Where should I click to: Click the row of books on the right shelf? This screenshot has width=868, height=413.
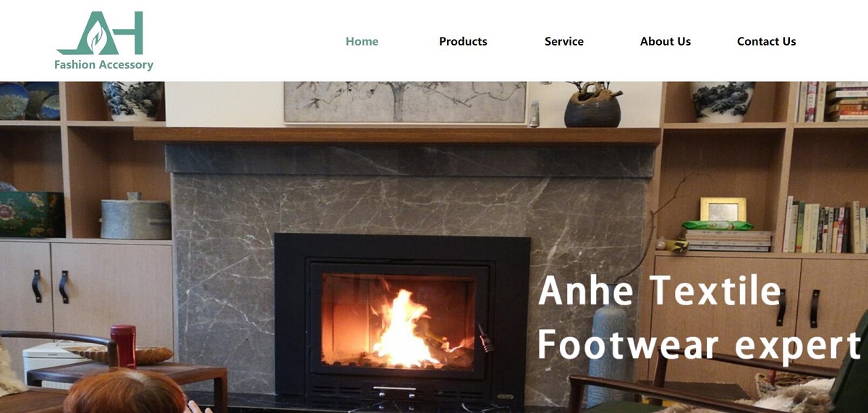click(x=825, y=224)
